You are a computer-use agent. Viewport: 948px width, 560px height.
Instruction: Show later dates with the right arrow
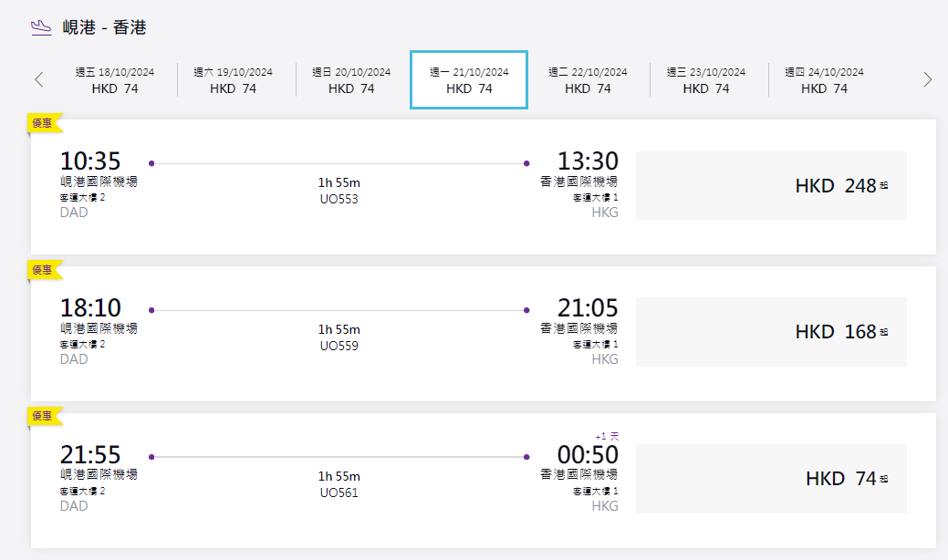928,79
